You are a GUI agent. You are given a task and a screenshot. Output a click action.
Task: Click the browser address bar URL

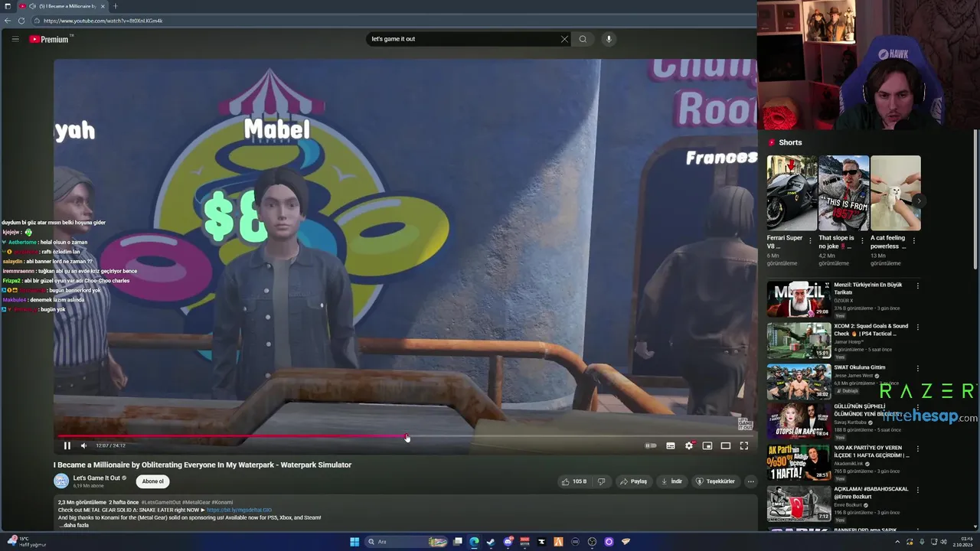103,21
